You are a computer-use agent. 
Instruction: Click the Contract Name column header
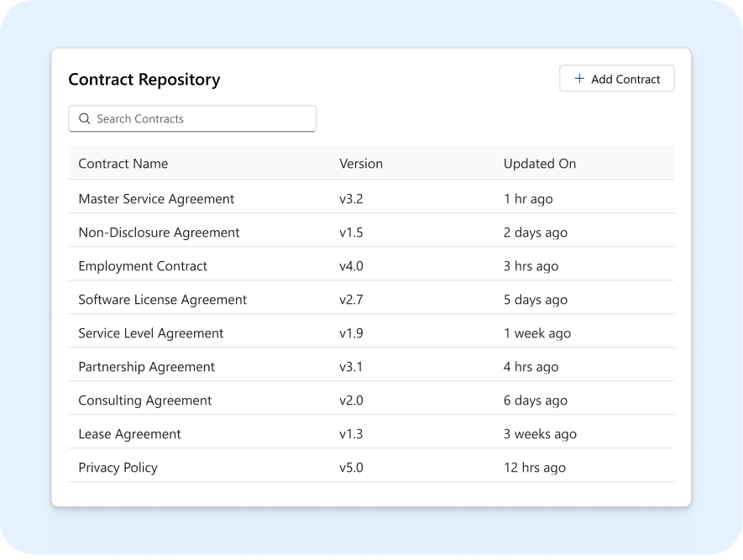[123, 164]
